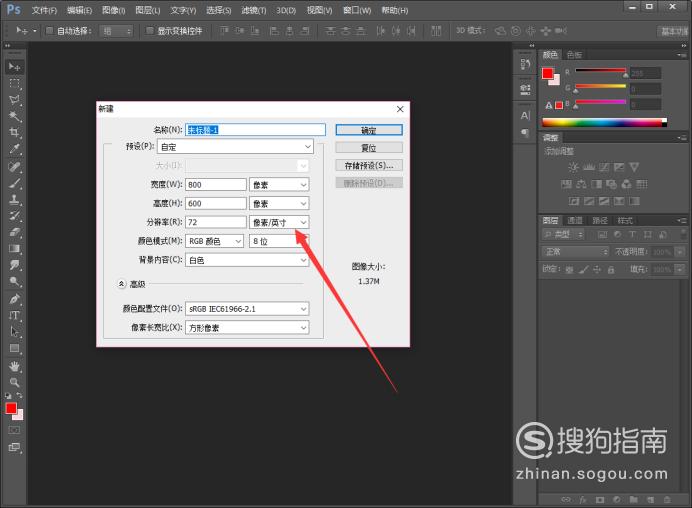This screenshot has width=692, height=508.
Task: Click the Name input field
Action: click(255, 130)
